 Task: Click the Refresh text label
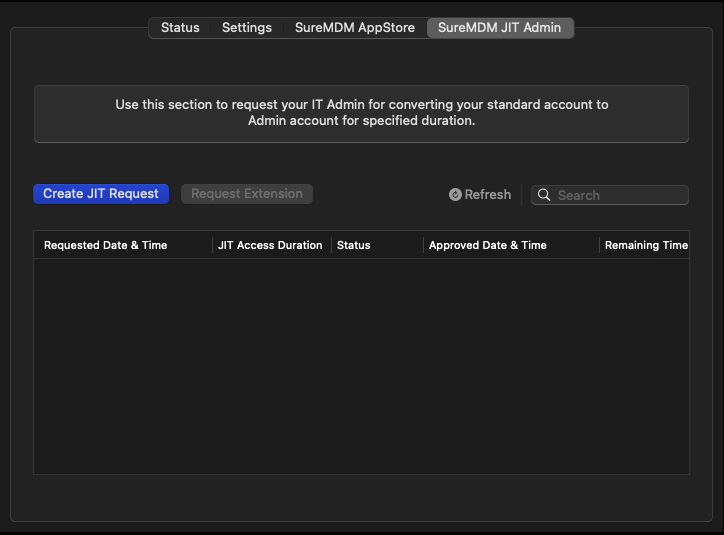coord(488,195)
